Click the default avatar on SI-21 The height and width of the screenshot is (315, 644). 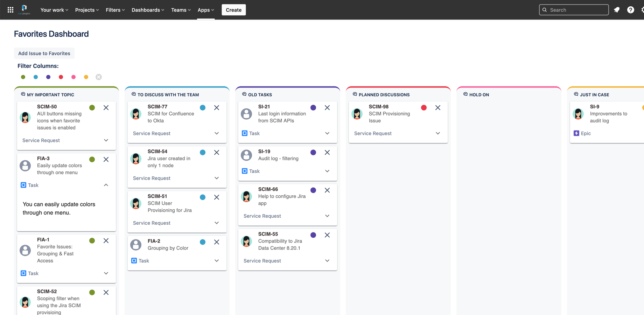[246, 114]
